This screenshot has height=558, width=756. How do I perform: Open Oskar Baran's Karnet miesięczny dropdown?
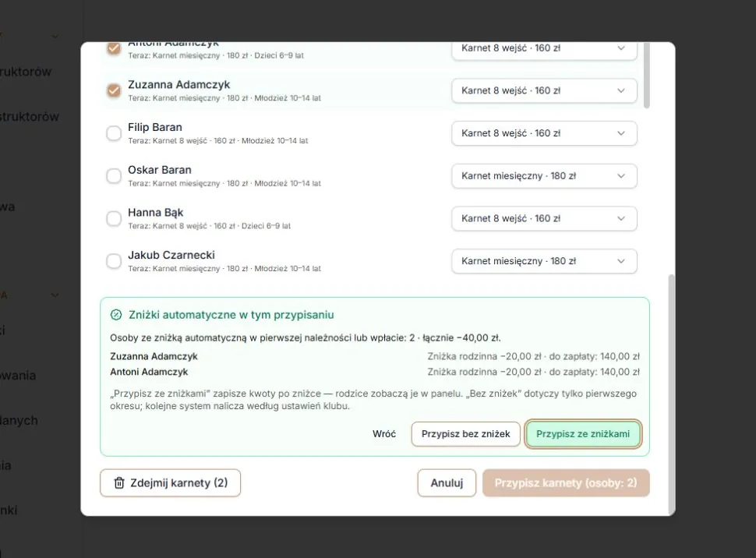544,175
